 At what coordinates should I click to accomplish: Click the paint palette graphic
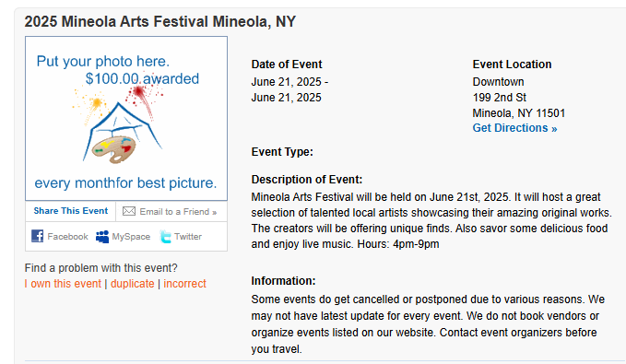pos(113,149)
